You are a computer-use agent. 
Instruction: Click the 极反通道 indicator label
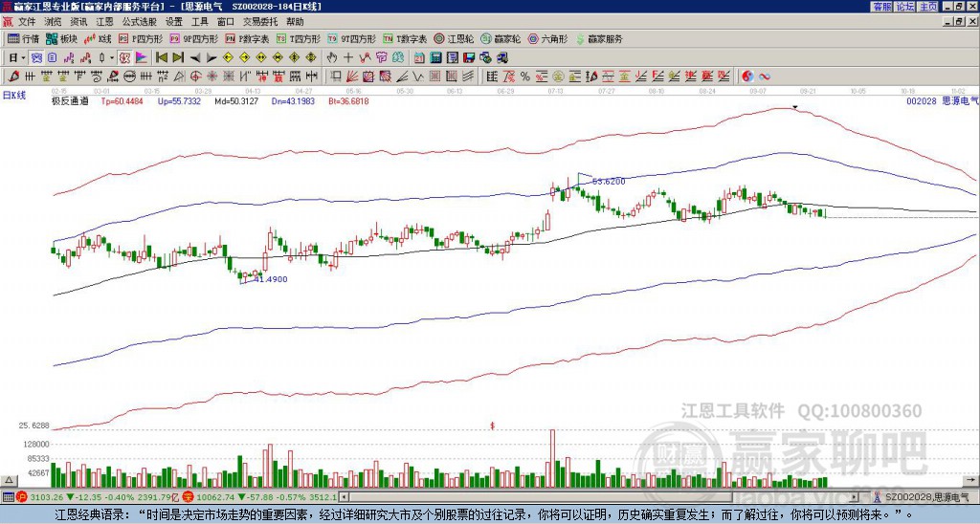click(x=70, y=101)
